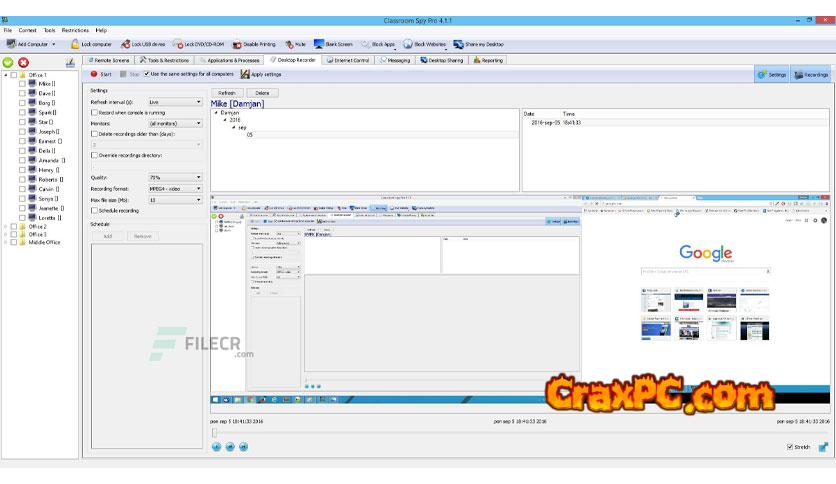Click the Refresh button
836x484 pixels.
(227, 92)
